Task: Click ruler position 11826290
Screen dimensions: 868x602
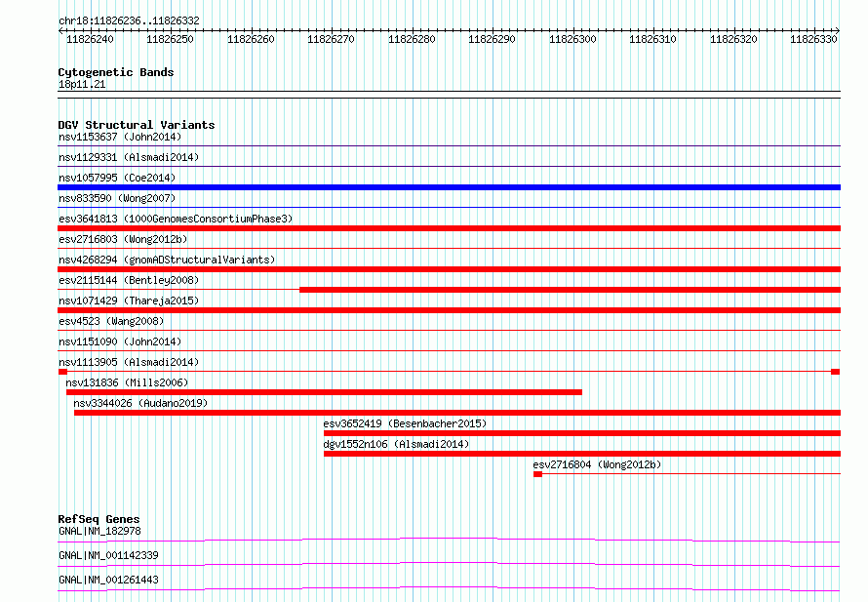Action: pos(492,39)
